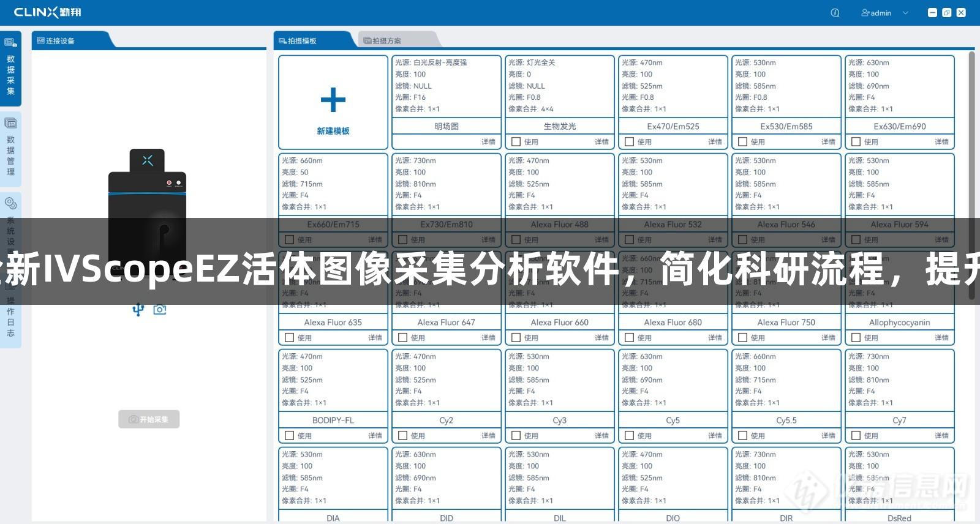This screenshot has height=524, width=980.
Task: Select the Cy2 template name
Action: coord(447,420)
